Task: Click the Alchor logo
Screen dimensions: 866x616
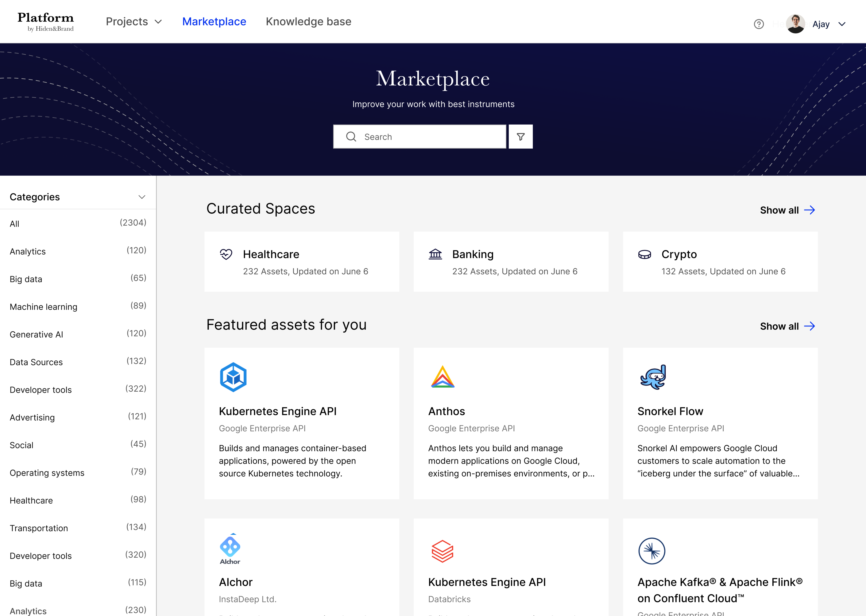Action: tap(230, 549)
